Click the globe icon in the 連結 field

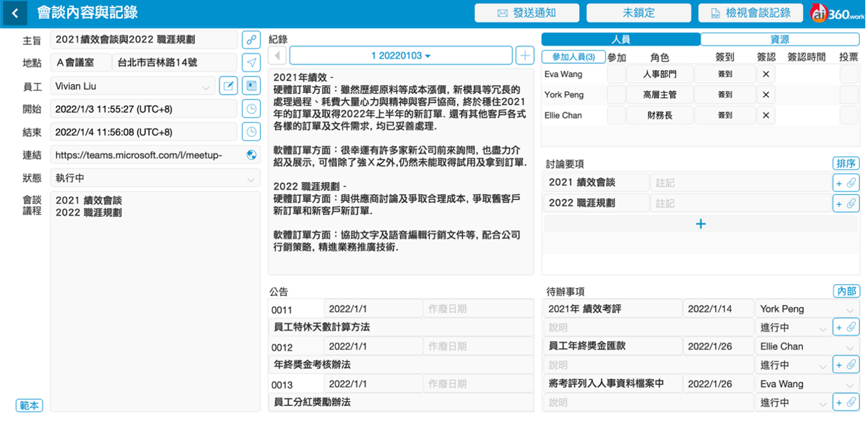click(251, 155)
